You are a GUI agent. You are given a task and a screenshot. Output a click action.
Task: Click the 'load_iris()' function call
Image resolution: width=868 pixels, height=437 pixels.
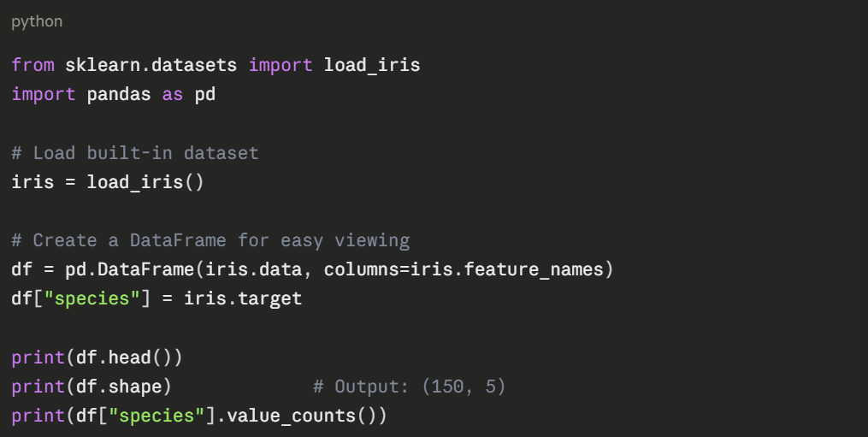click(145, 182)
